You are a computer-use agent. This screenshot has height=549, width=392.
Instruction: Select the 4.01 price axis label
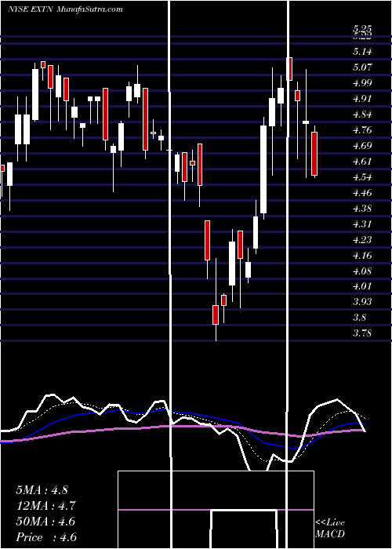362,286
